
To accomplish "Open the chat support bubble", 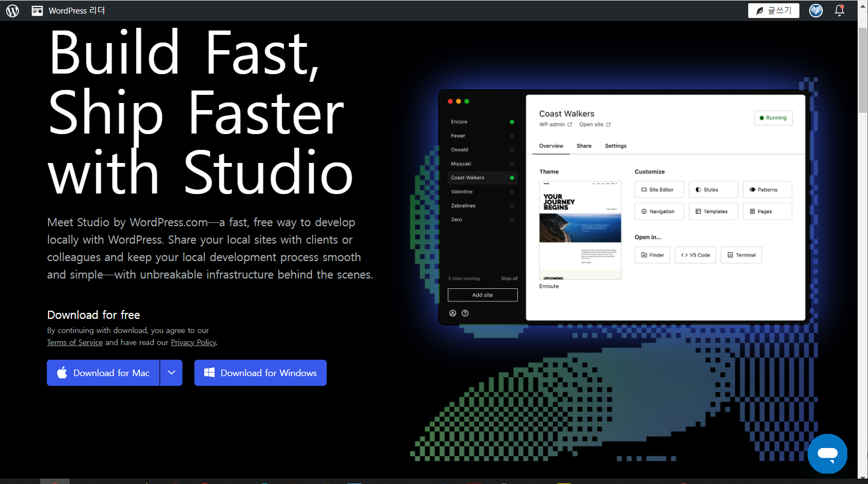I will (x=827, y=453).
